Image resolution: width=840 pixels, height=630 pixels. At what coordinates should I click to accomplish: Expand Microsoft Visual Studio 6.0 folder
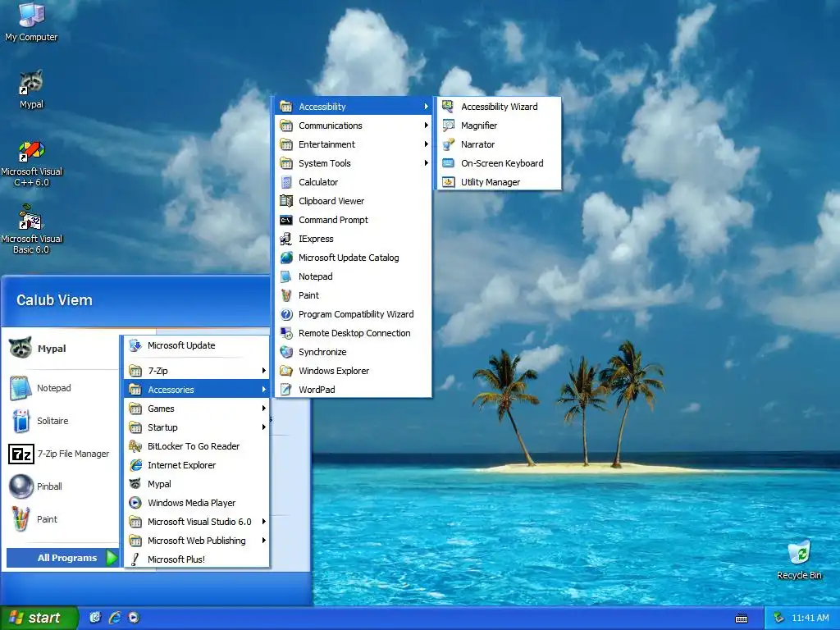click(197, 522)
